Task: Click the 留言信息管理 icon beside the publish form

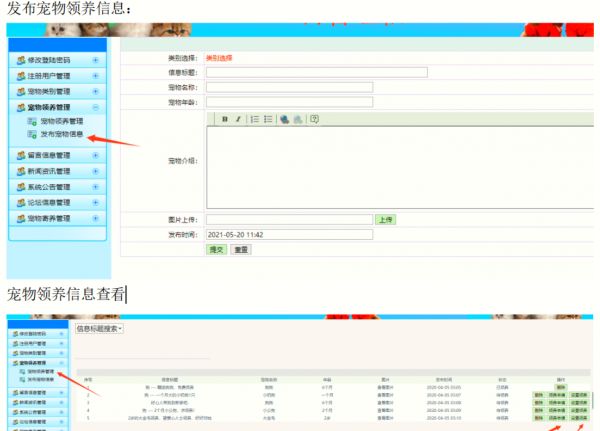Action: (x=21, y=155)
